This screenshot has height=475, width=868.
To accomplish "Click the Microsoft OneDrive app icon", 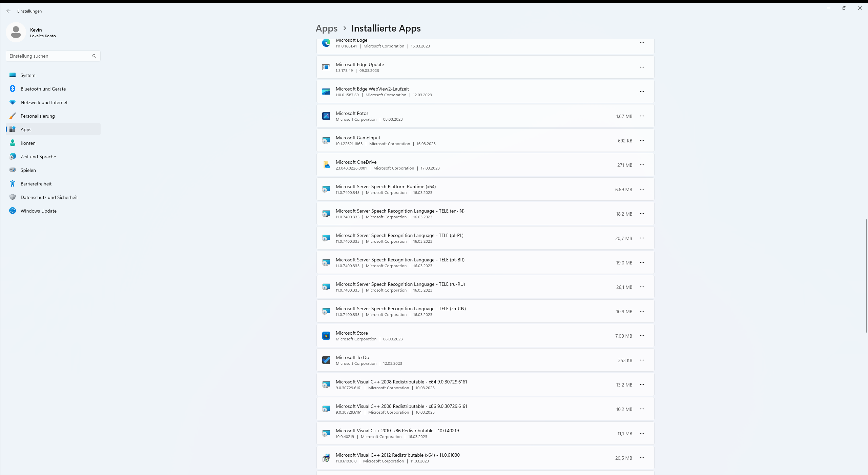I will tap(326, 165).
